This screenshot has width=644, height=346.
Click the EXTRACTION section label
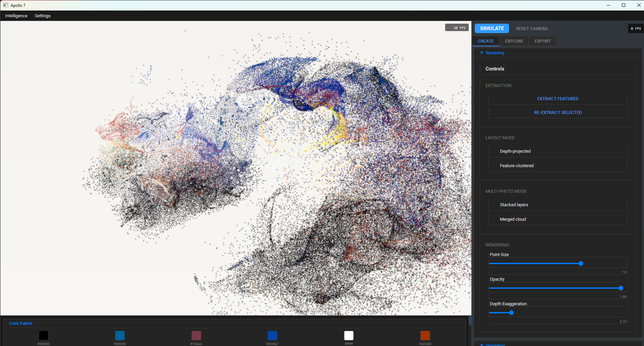[x=498, y=86]
